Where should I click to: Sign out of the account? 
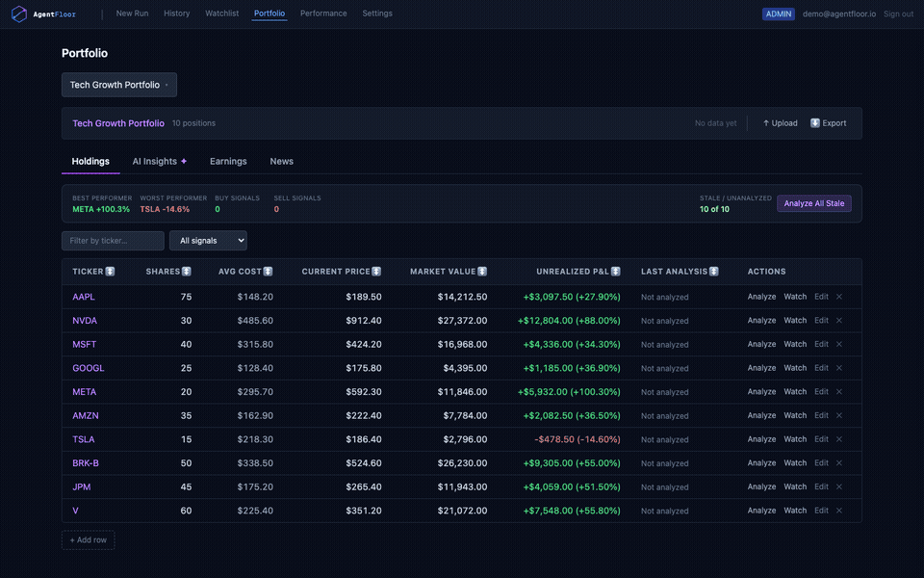coord(898,13)
